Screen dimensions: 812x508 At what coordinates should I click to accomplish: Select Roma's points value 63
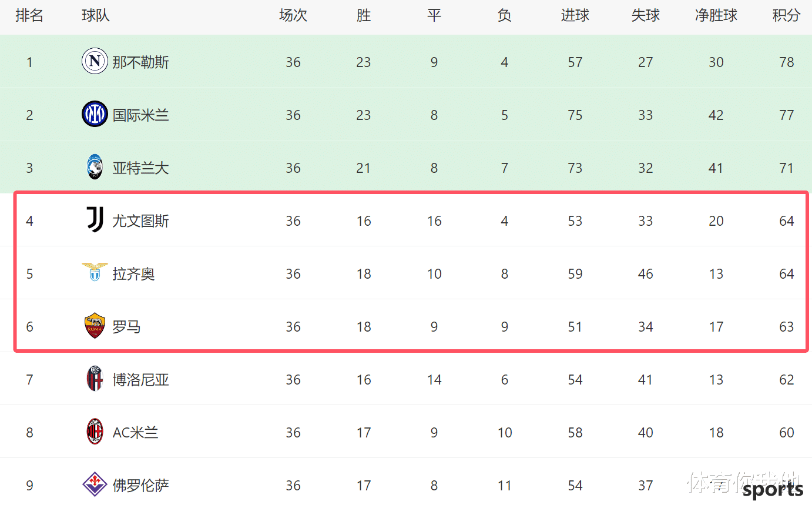coord(786,327)
